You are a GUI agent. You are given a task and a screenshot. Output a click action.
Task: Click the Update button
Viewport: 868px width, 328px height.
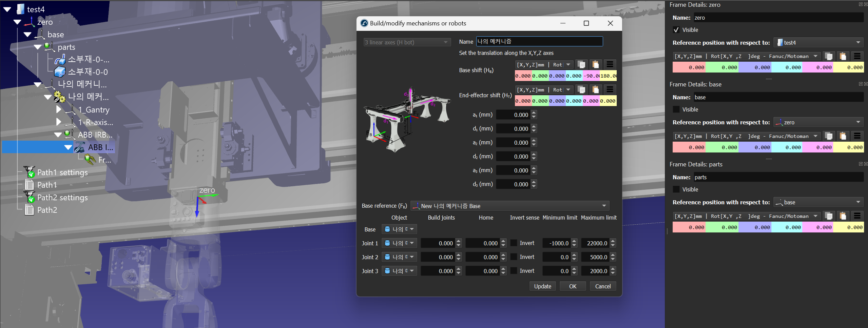[542, 286]
